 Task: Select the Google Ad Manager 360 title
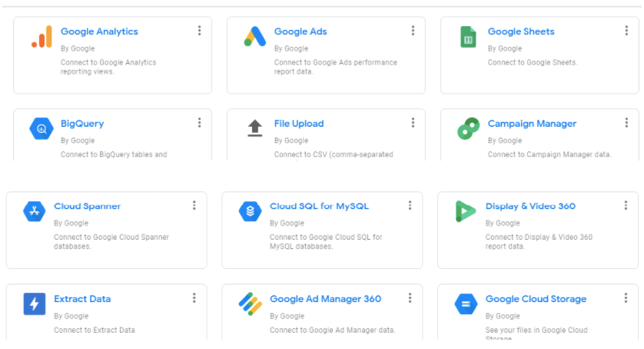pyautogui.click(x=325, y=299)
